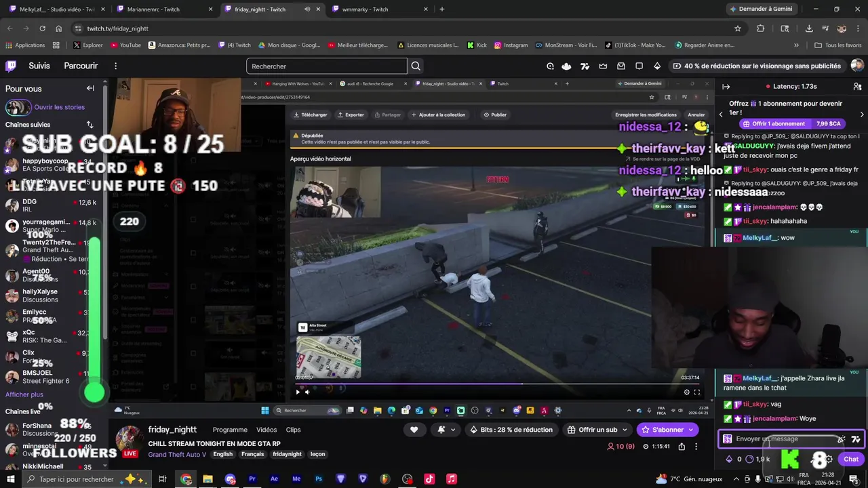Send message with Chat button
The height and width of the screenshot is (488, 868).
point(851,459)
